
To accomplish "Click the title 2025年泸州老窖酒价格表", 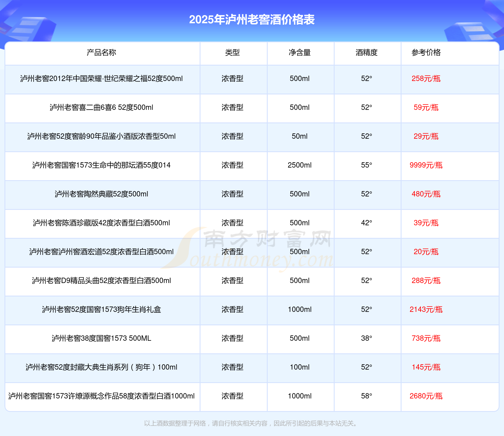I will (252, 20).
